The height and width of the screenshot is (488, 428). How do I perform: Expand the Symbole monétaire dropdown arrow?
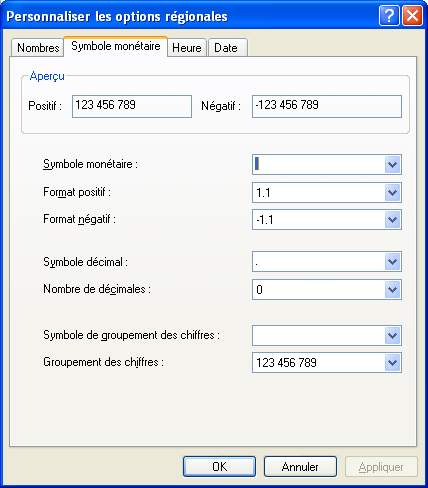[x=392, y=164]
